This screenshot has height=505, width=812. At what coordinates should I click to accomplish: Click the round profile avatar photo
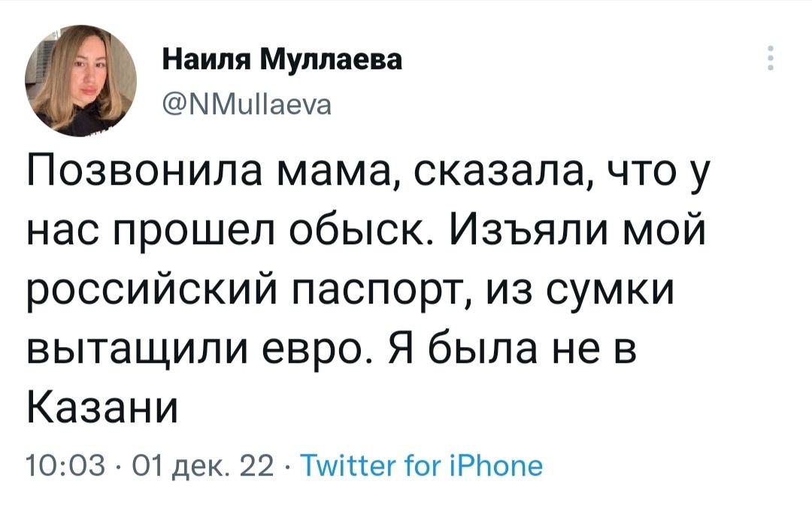click(80, 80)
